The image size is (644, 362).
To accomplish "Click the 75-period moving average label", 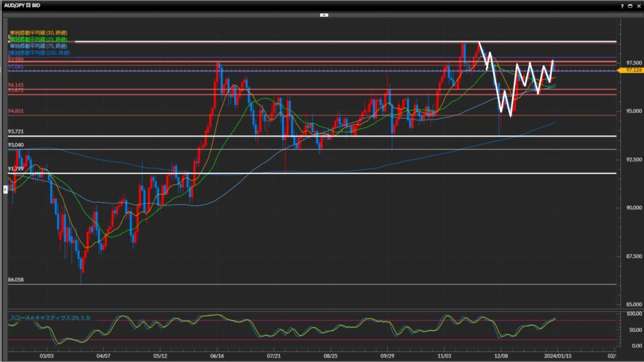I will (x=38, y=46).
